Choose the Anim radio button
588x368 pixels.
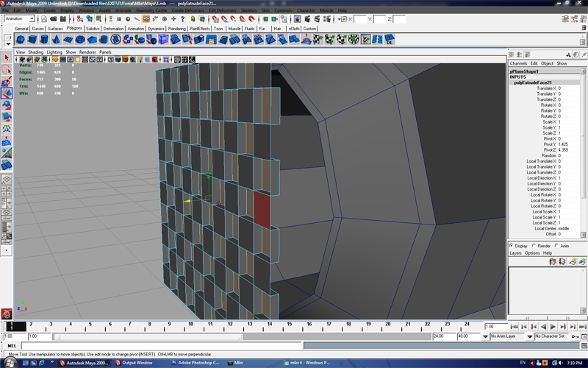pyautogui.click(x=558, y=246)
